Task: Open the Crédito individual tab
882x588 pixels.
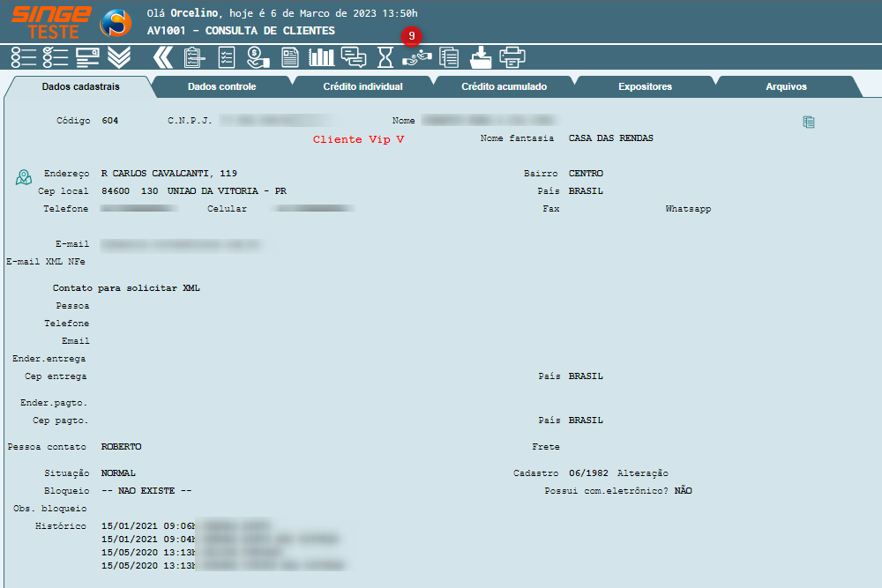Action: click(x=363, y=87)
